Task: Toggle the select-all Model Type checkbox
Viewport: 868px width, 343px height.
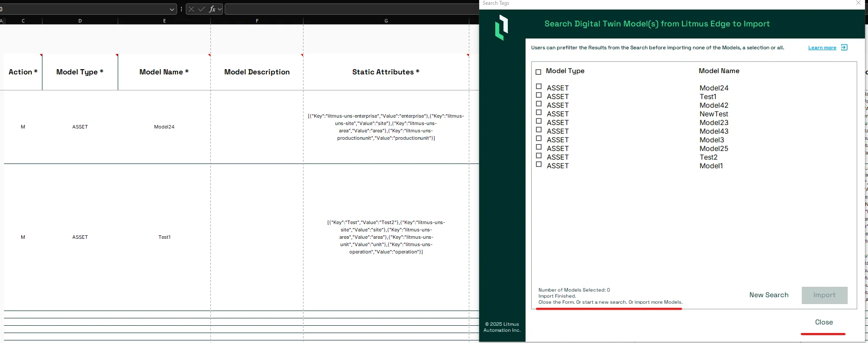Action: click(539, 72)
